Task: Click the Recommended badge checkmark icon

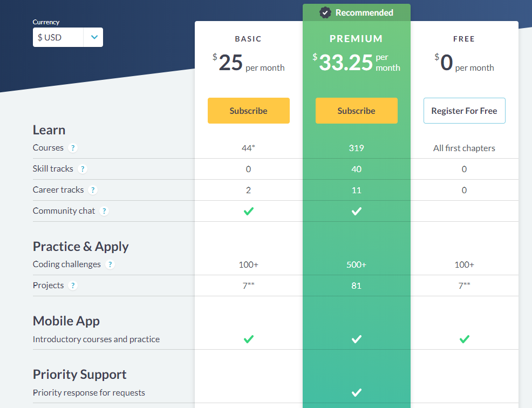Action: 325,13
